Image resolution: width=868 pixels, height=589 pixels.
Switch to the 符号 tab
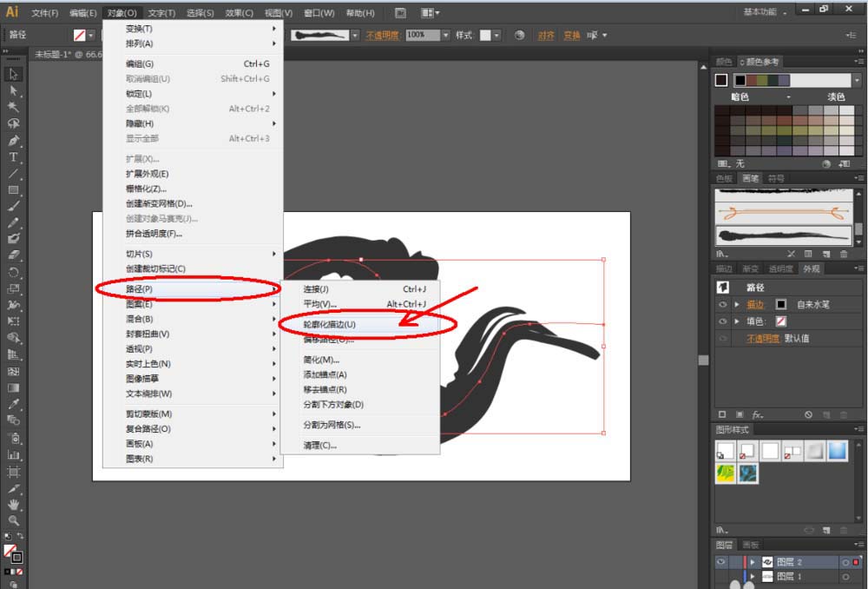pos(776,178)
